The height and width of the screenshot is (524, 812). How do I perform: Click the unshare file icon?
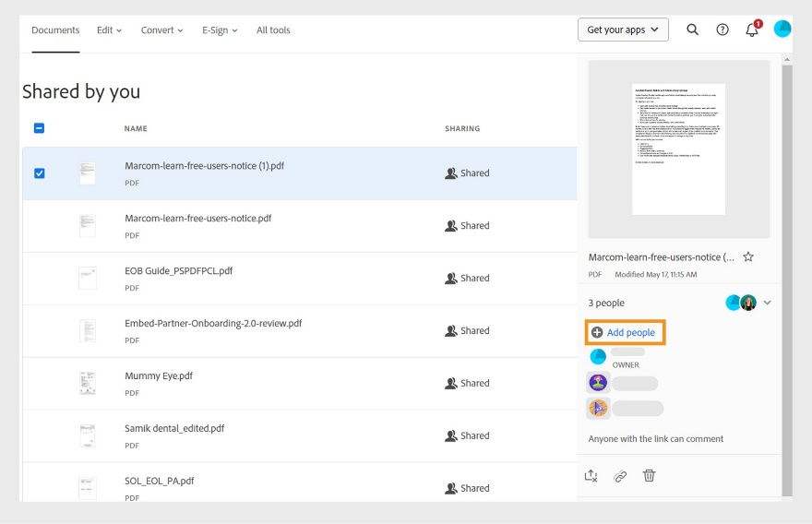(x=591, y=476)
